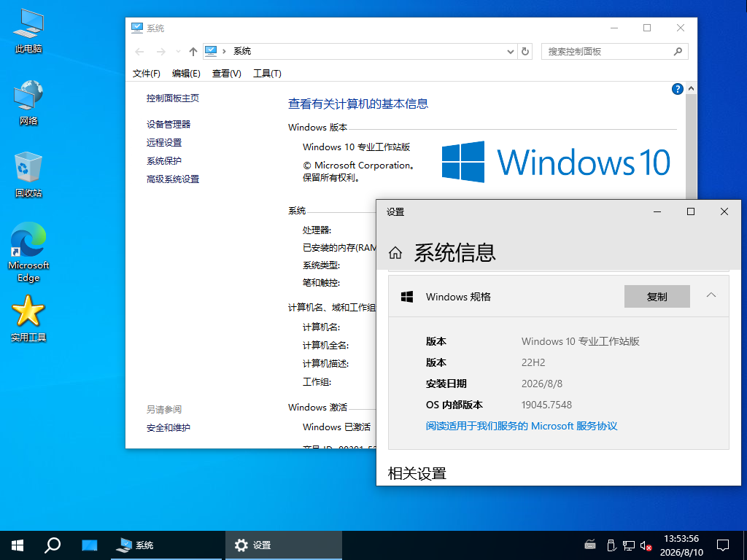Screen dimensions: 747x560
Task: Open 设备管理器 link
Action: click(x=169, y=124)
